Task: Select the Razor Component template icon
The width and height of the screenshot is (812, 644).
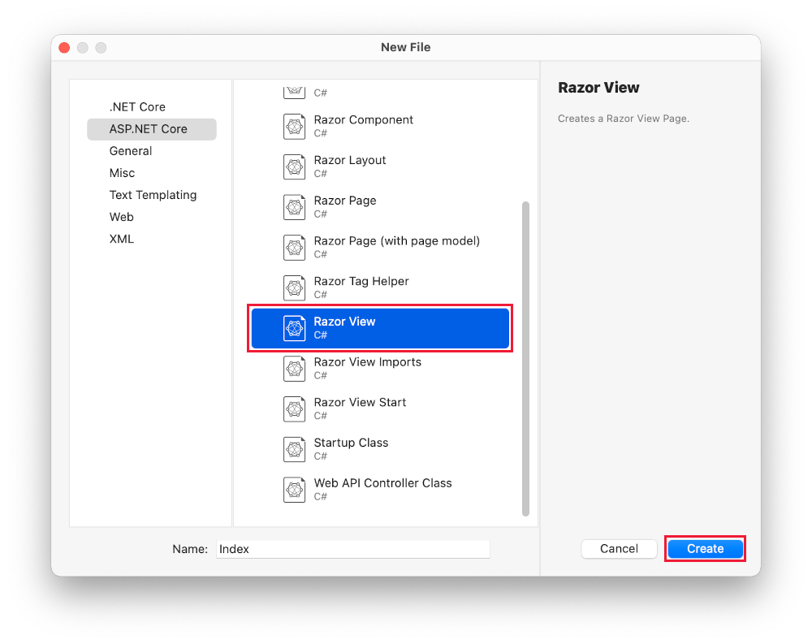Action: point(294,126)
